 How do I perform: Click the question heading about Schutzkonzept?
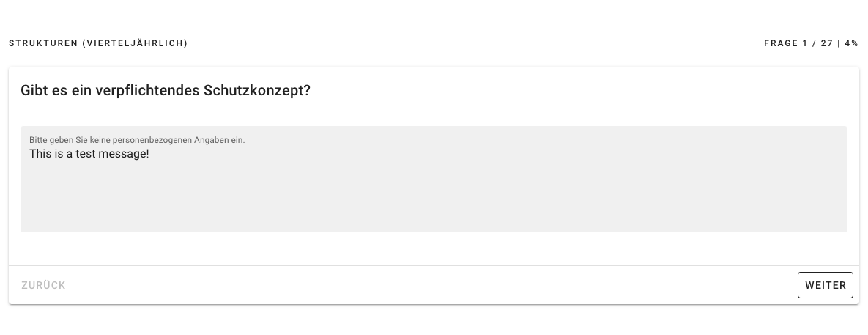tap(166, 90)
